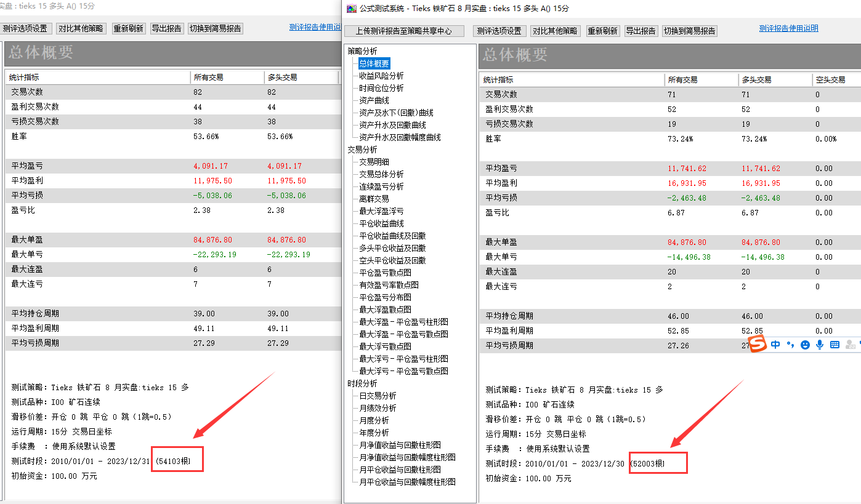Open 最大浮亏－平仓盈亏散点图 in the tree
861x504 pixels.
coord(404,371)
